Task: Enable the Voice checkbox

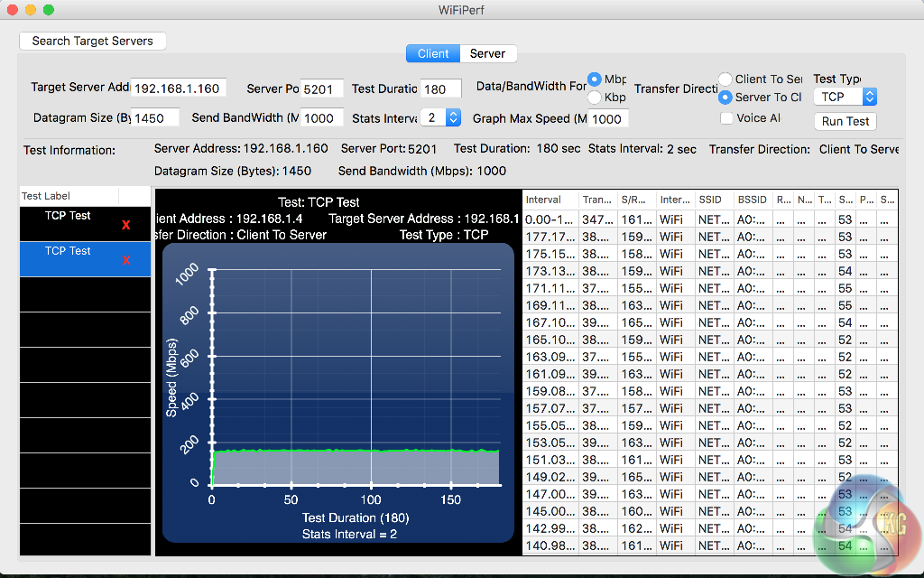Action: (x=726, y=117)
